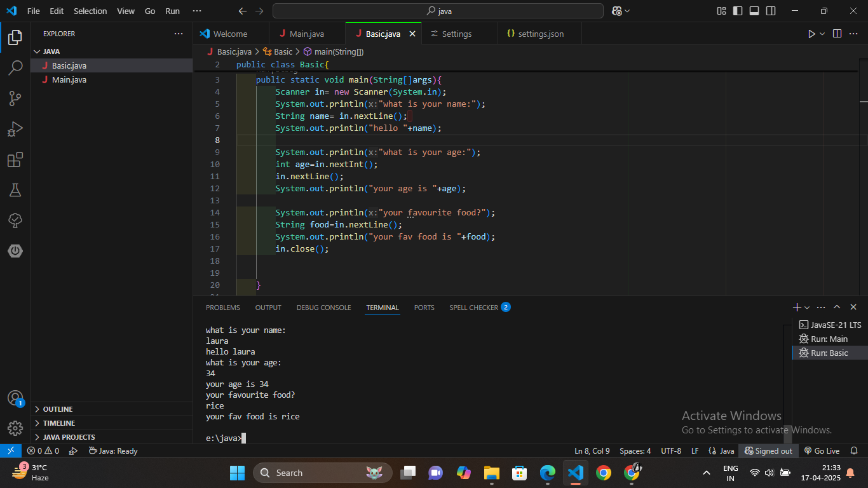
Task: Open the Search view in activity bar
Action: (15, 68)
